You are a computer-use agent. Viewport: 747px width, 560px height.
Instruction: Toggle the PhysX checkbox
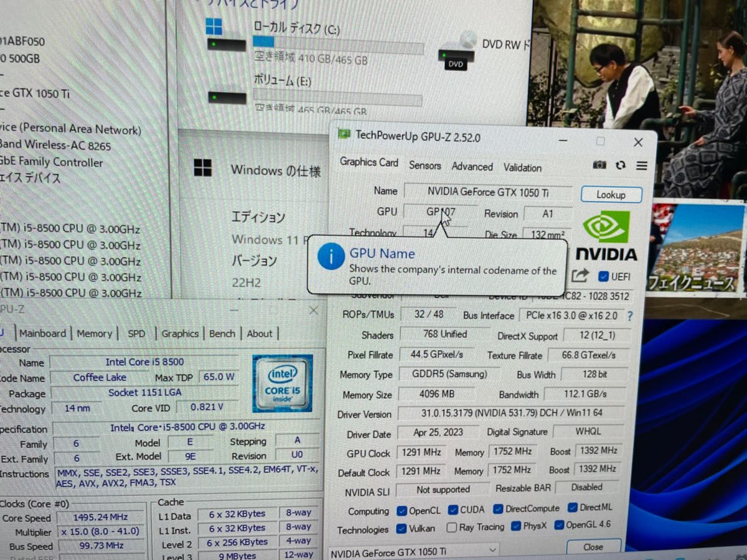(515, 526)
